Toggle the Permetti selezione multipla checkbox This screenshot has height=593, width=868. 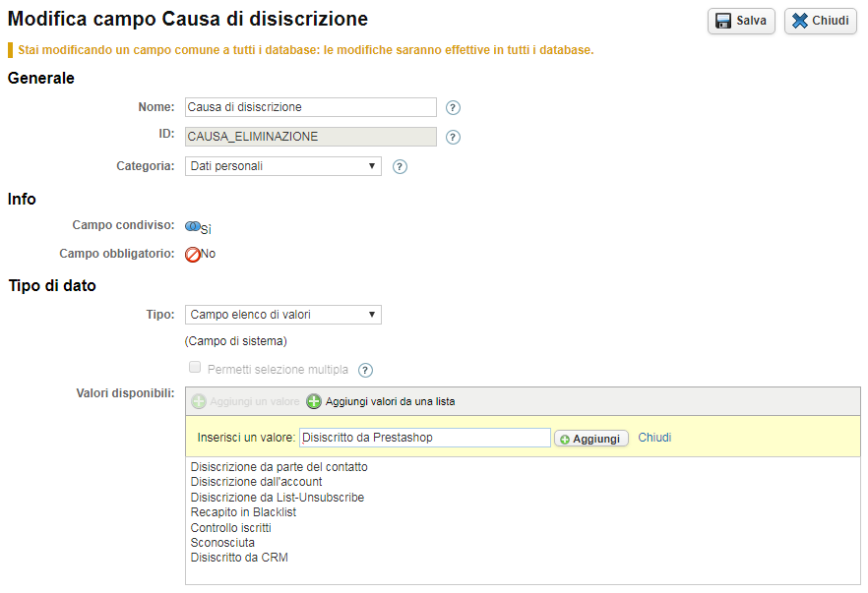195,368
